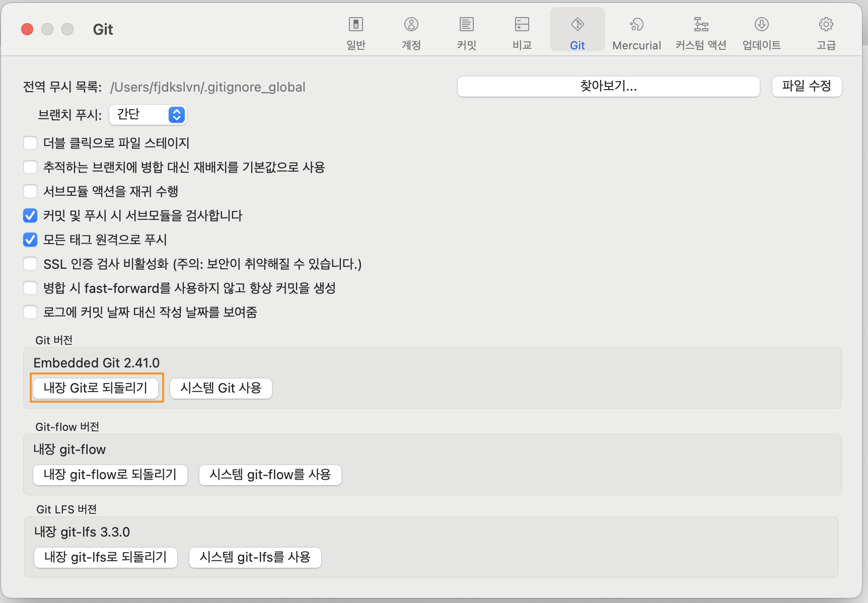Click 내장 git-lfs로 되돌리기 button

coord(106,557)
